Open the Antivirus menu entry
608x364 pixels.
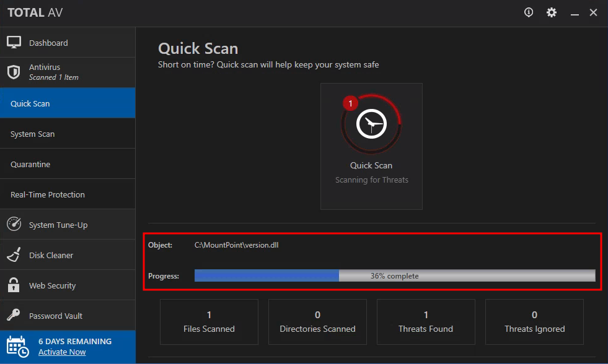pos(68,72)
